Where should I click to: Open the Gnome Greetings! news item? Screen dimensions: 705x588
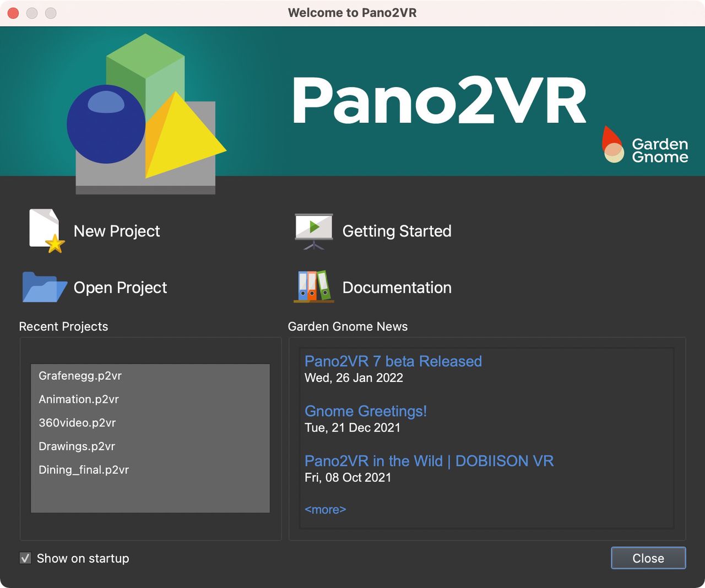pos(366,411)
